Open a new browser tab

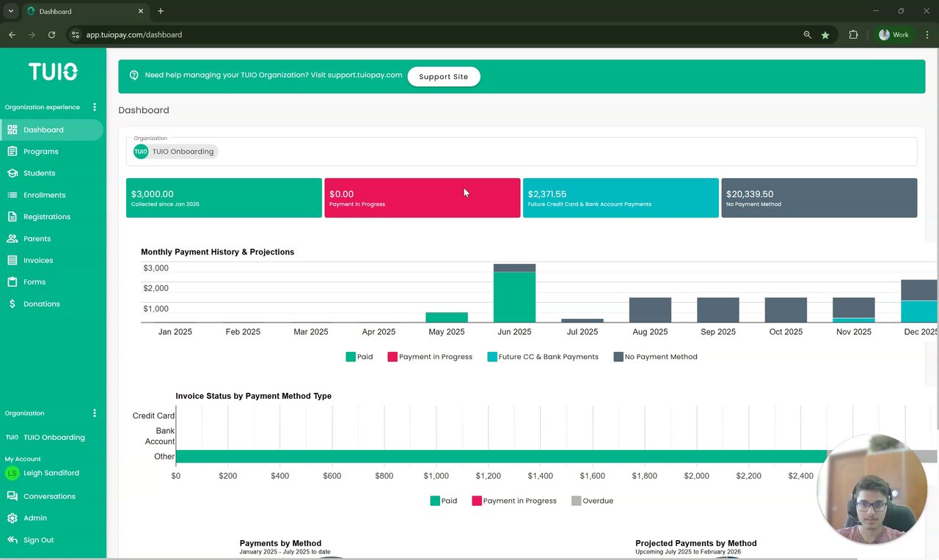(x=161, y=11)
